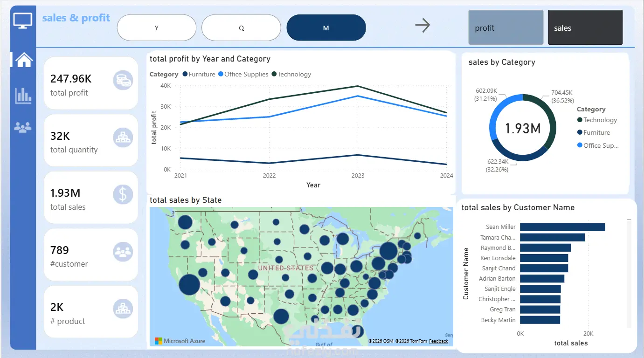
Task: Click the Becky Martin sales bar
Action: 540,320
